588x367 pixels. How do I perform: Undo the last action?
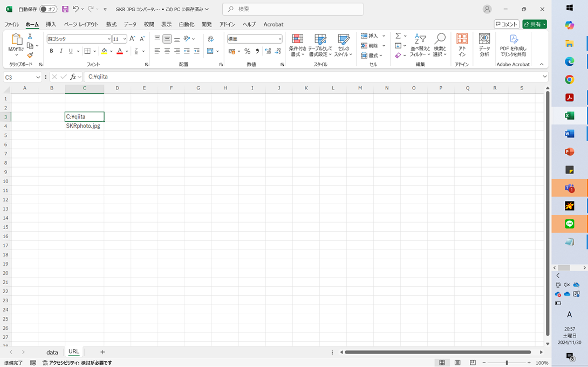coord(76,9)
